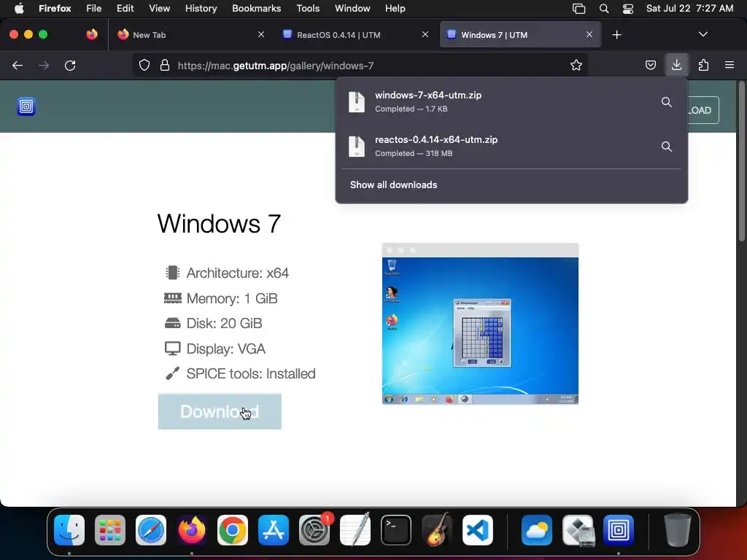Go back using the back arrow
The height and width of the screenshot is (560, 747).
click(x=18, y=65)
